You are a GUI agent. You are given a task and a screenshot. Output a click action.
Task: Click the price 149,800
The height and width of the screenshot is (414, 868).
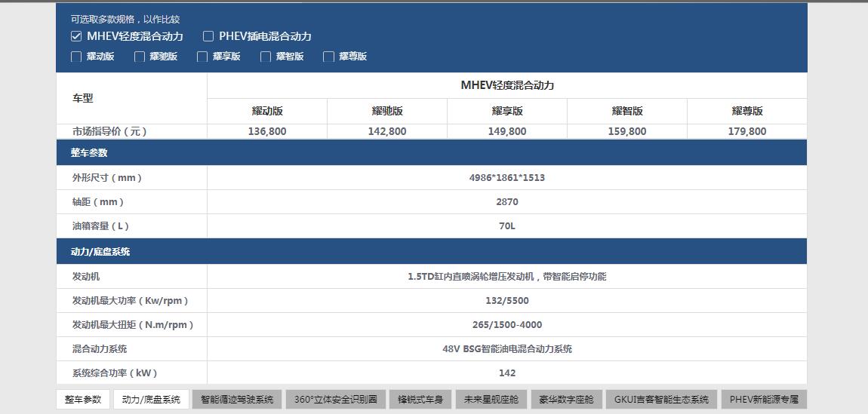pyautogui.click(x=507, y=131)
